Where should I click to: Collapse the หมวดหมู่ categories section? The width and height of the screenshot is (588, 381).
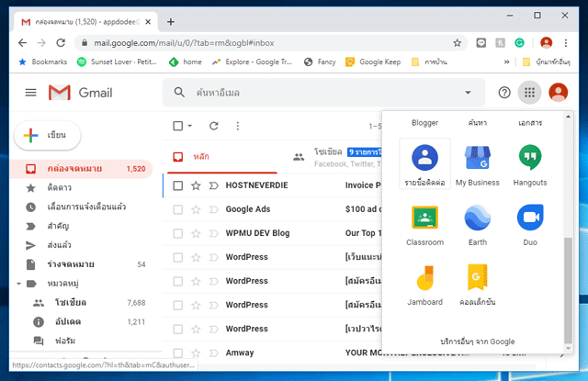pyautogui.click(x=18, y=284)
